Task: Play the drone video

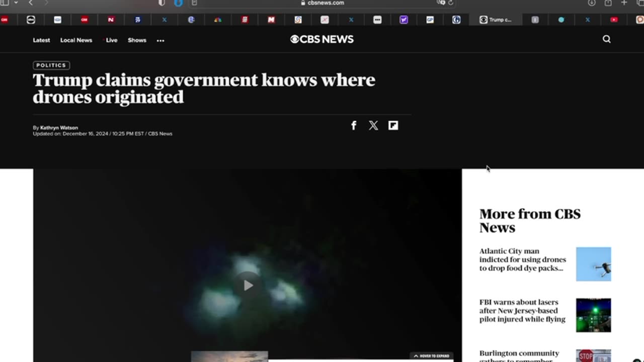Action: 248,286
